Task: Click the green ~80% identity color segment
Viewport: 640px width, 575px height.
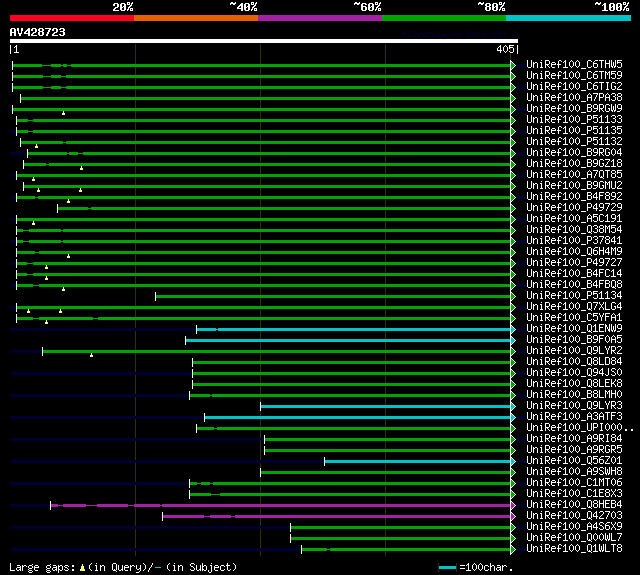Action: click(x=444, y=18)
